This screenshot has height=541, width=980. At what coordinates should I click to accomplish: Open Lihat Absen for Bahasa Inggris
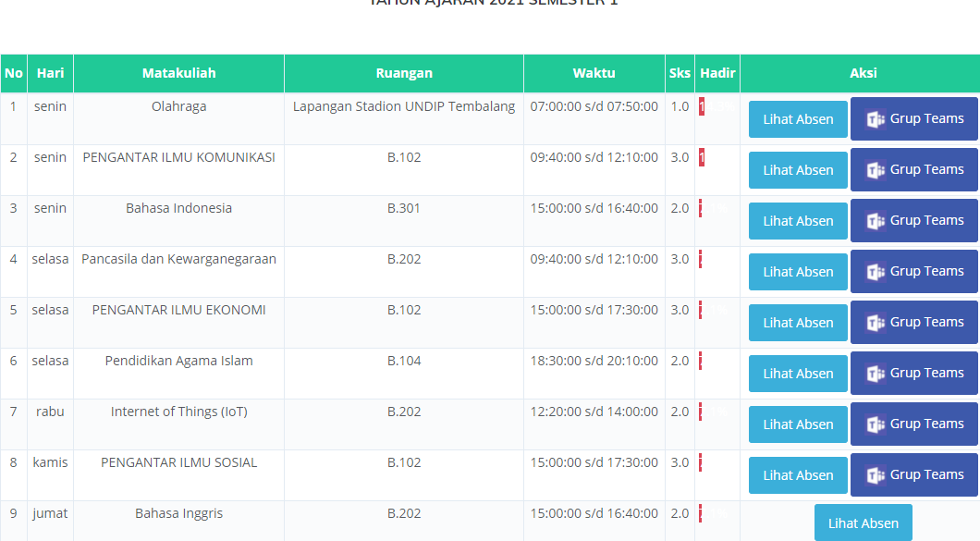pyautogui.click(x=863, y=523)
